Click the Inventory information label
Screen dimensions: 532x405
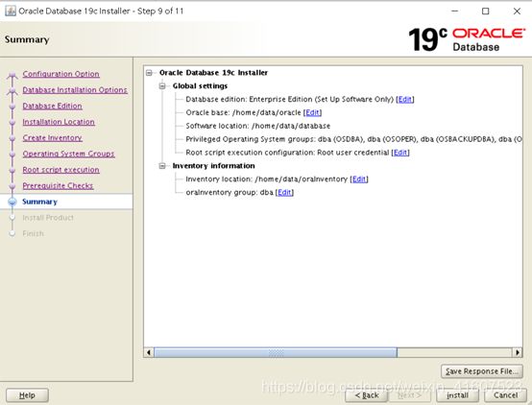point(213,166)
